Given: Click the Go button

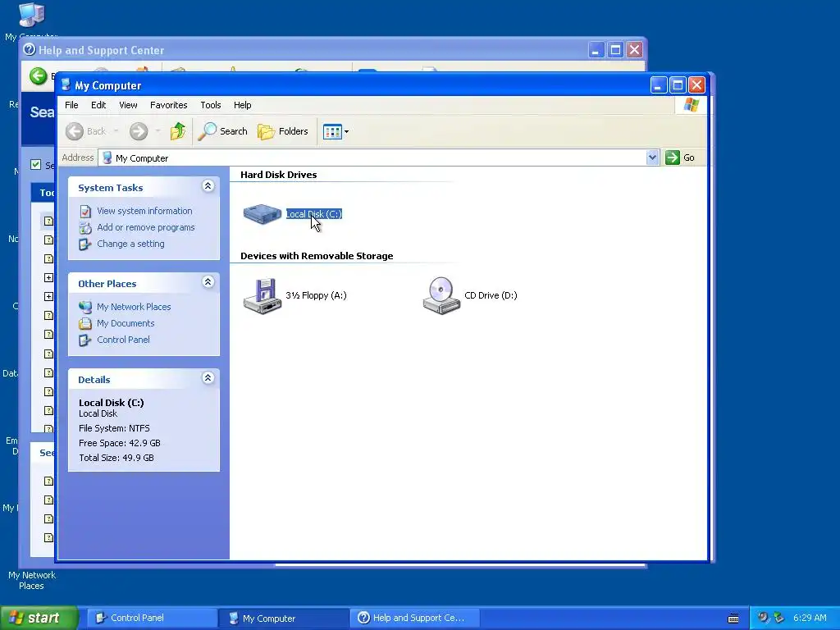Looking at the screenshot, I should pyautogui.click(x=680, y=157).
